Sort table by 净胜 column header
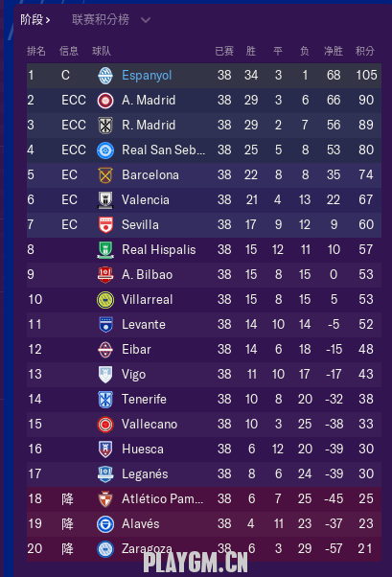 [x=334, y=51]
